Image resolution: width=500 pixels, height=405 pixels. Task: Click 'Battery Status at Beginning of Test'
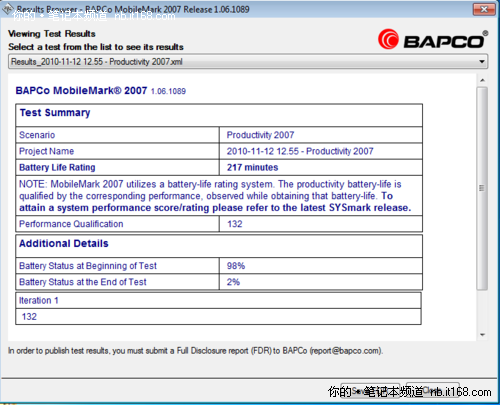point(88,266)
